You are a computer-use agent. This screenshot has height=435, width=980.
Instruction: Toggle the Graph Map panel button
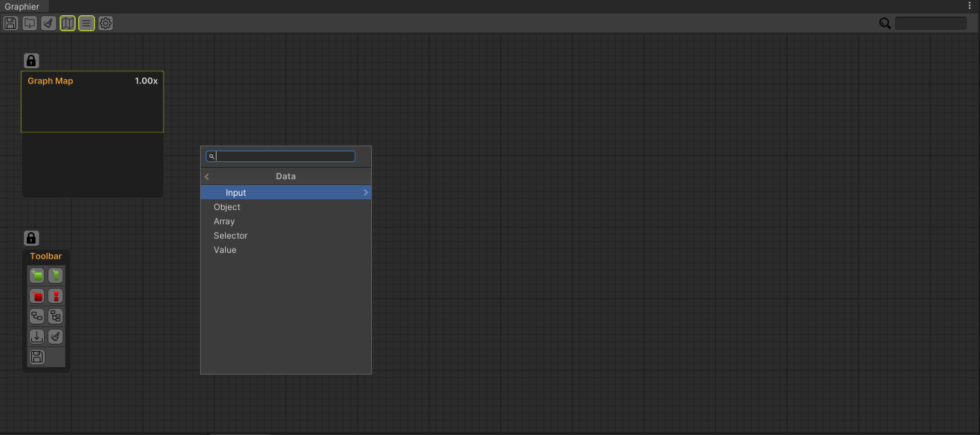[x=68, y=23]
